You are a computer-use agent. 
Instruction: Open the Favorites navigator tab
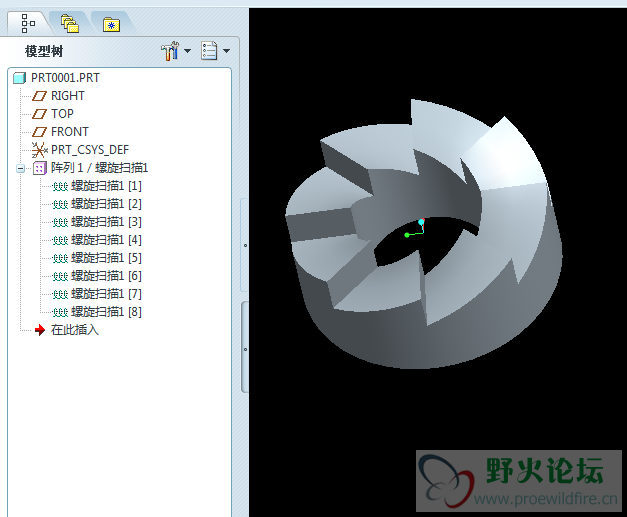coord(111,24)
